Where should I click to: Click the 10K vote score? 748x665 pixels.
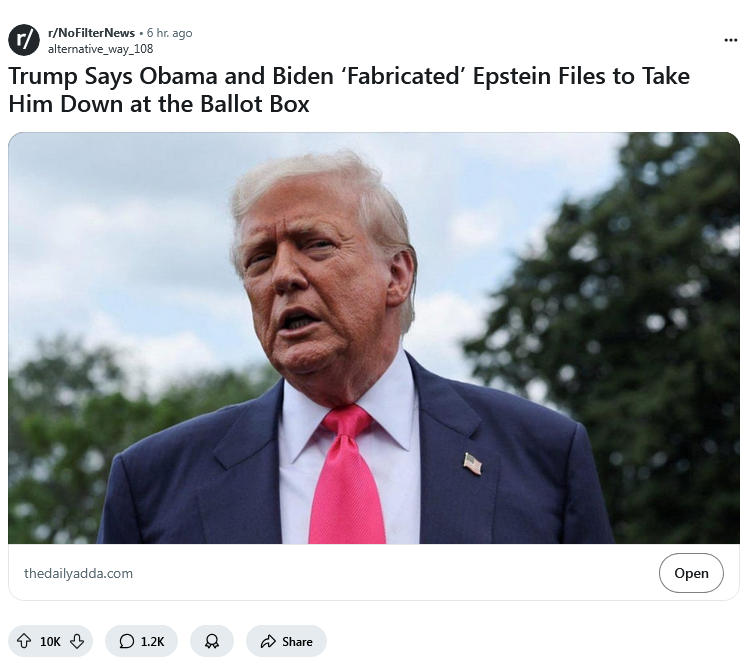(50, 642)
